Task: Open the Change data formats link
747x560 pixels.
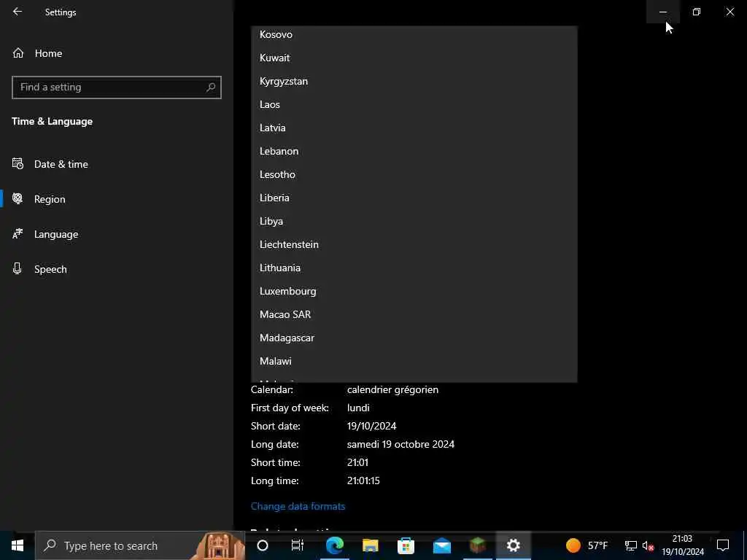Action: tap(298, 506)
